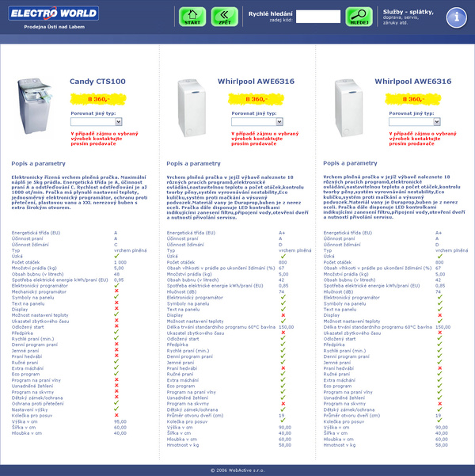The image size is (475, 476).
Task: Click 'Prodejna Ústí nad Labem' store text
Action: click(x=55, y=27)
